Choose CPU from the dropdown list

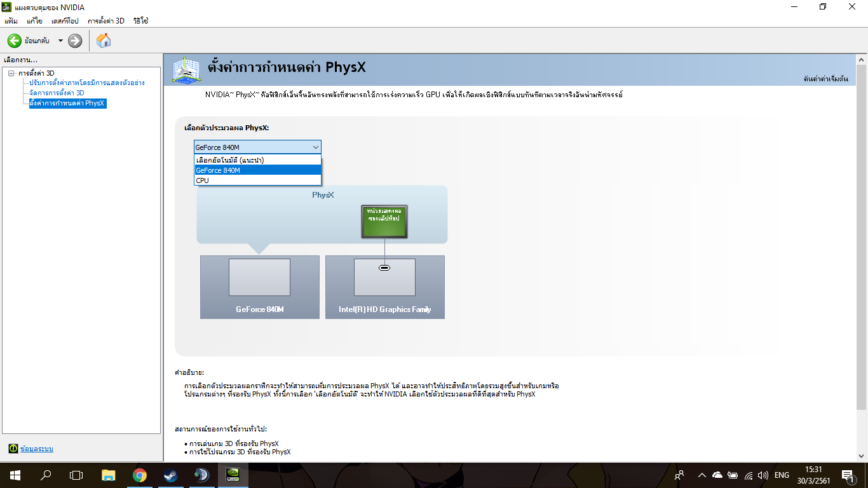point(258,180)
